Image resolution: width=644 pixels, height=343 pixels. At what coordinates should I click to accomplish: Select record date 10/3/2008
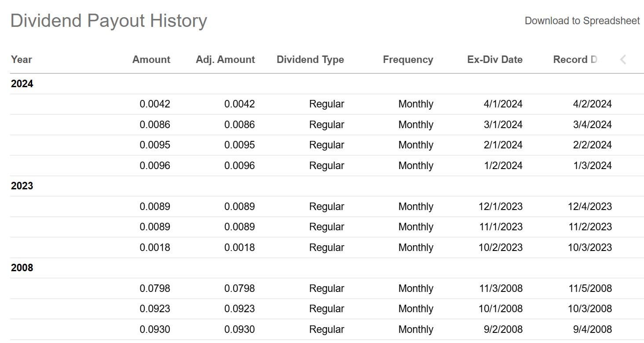click(590, 309)
